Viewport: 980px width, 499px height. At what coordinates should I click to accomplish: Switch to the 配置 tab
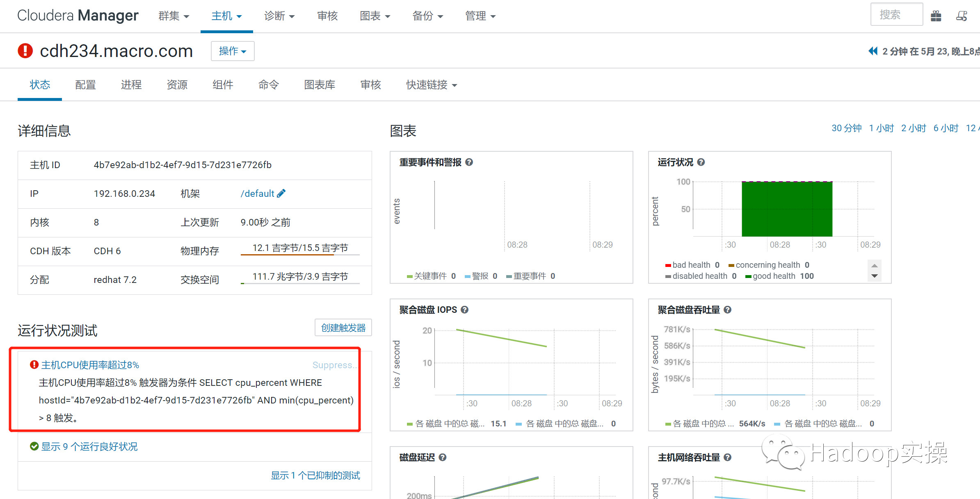click(x=85, y=85)
